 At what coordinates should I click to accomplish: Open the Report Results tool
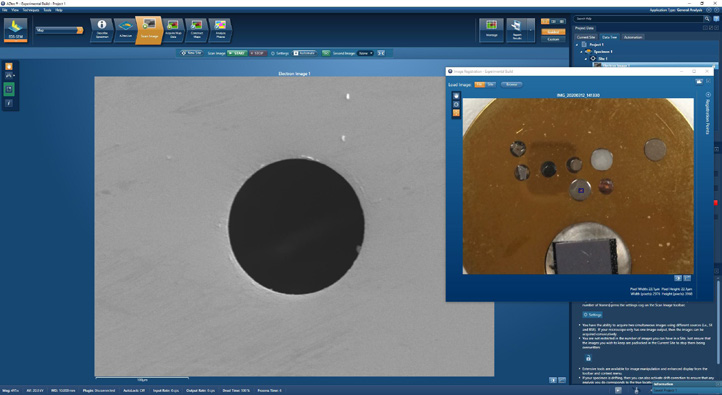coord(517,30)
